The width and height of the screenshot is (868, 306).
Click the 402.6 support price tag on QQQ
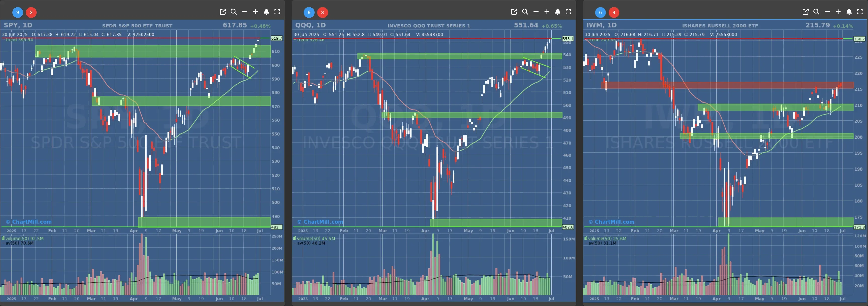coord(568,227)
